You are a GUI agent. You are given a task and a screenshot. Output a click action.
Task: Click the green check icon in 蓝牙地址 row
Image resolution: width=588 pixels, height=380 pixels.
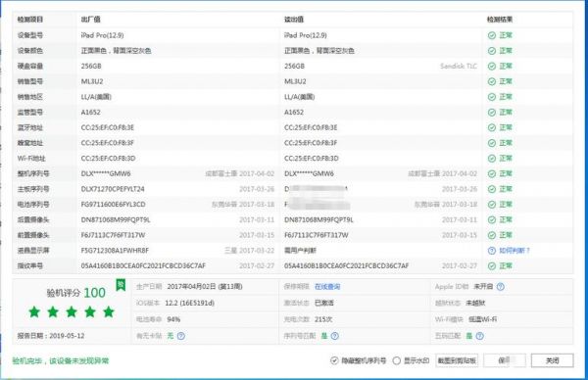(x=492, y=127)
